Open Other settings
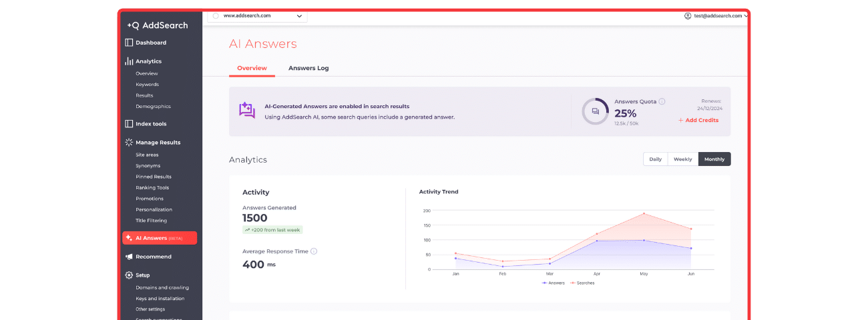 coord(150,309)
